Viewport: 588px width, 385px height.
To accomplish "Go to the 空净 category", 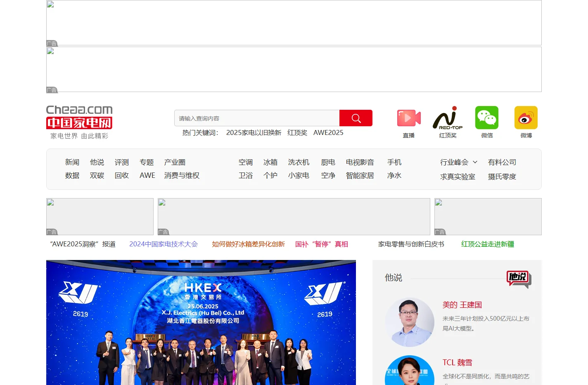I will (x=328, y=175).
